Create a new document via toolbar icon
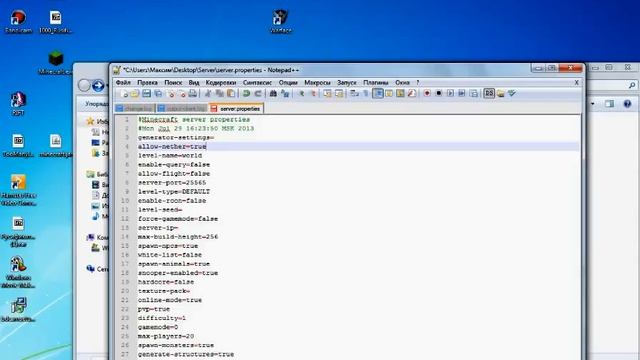The image size is (640, 360). click(124, 93)
